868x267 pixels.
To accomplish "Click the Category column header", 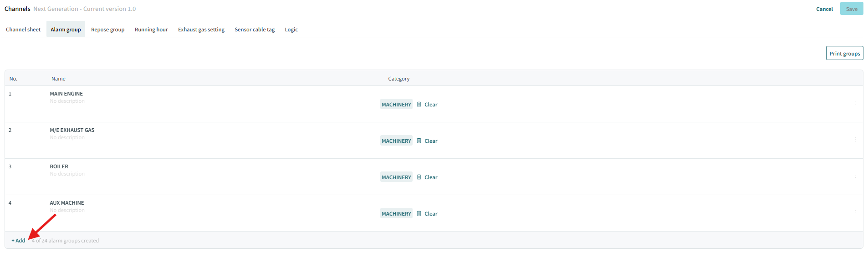I will [x=399, y=79].
